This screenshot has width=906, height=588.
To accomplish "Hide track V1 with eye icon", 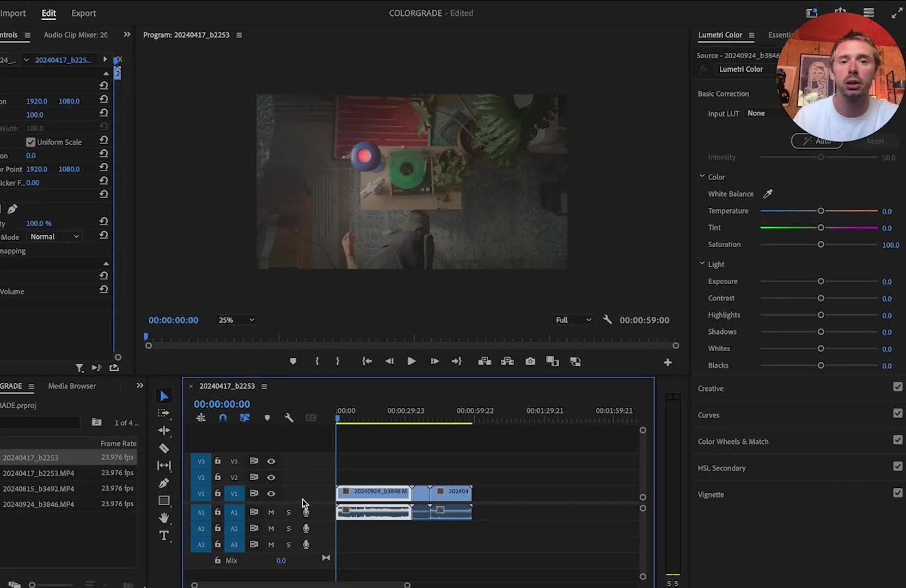I will tap(271, 493).
